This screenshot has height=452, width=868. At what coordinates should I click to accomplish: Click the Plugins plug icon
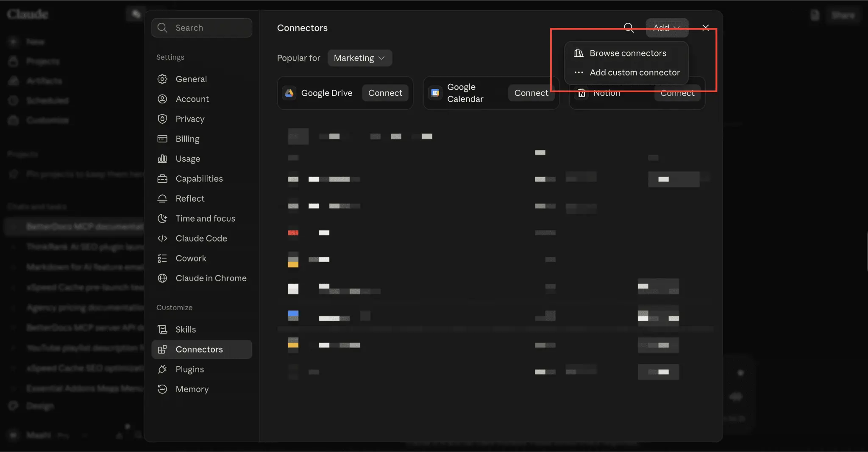(x=162, y=369)
